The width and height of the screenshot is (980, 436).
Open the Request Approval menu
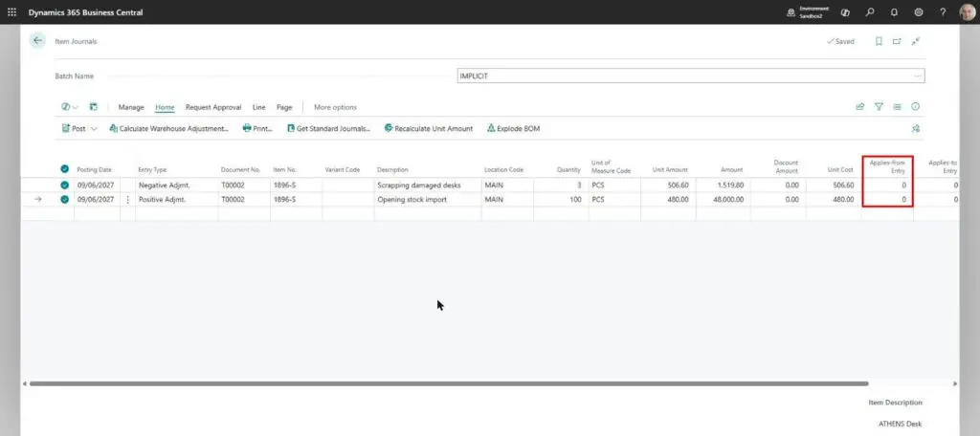(213, 107)
